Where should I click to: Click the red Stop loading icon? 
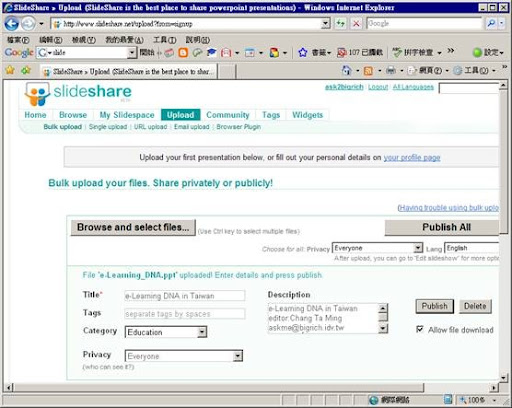356,23
